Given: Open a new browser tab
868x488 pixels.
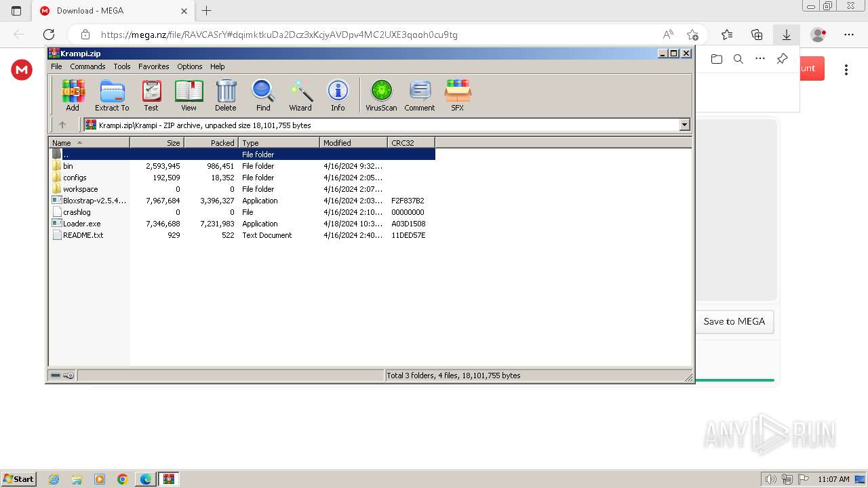Looking at the screenshot, I should 207,11.
